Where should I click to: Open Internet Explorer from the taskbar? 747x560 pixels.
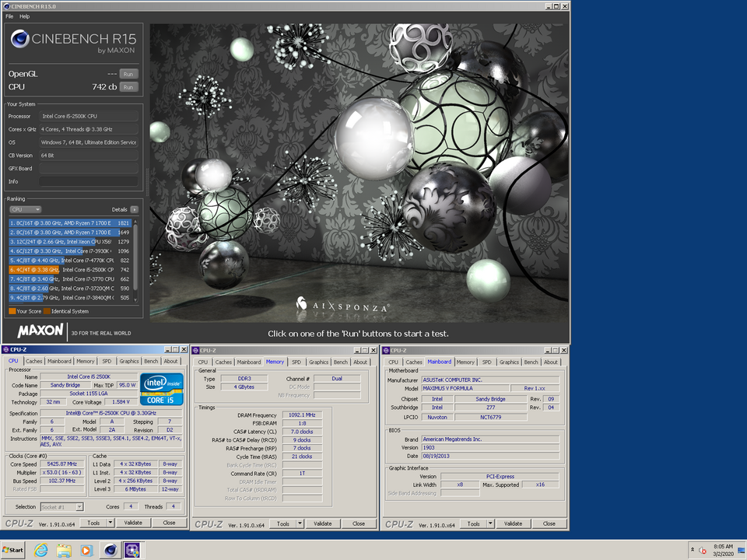click(41, 550)
